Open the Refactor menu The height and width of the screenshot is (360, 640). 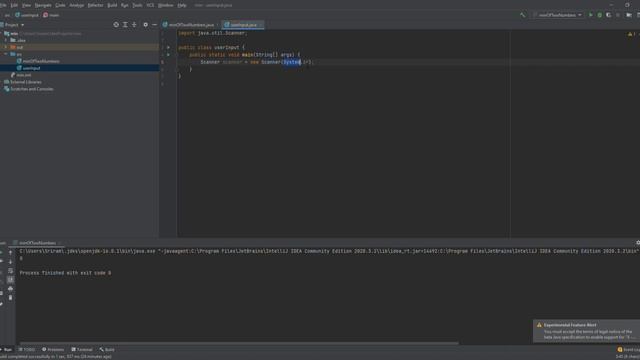96,5
